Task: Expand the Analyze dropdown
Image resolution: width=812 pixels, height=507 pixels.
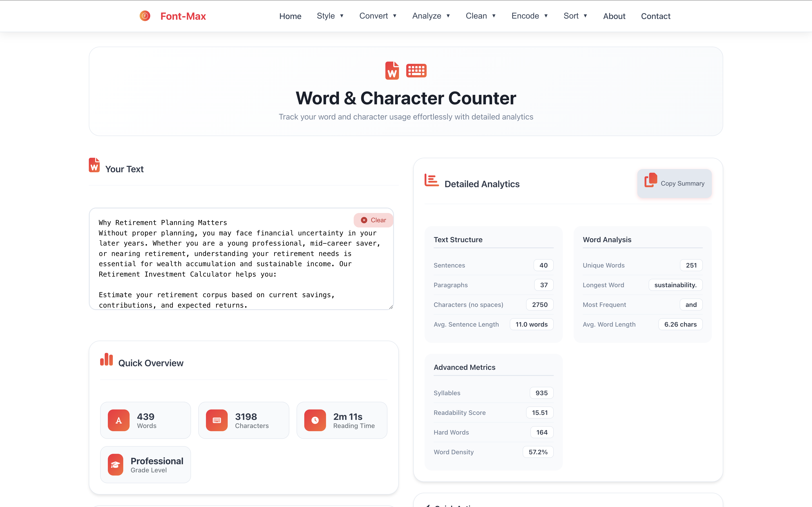Action: [x=431, y=16]
